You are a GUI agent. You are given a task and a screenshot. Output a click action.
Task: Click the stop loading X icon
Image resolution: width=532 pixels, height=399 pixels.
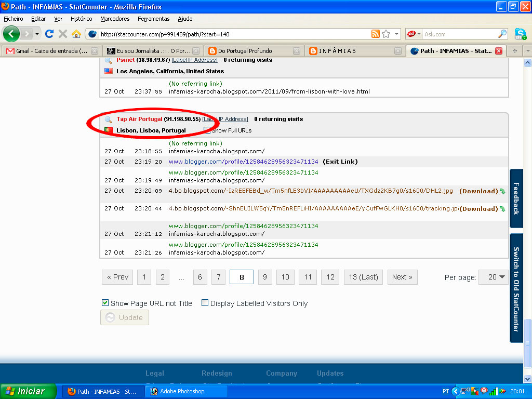(x=63, y=34)
